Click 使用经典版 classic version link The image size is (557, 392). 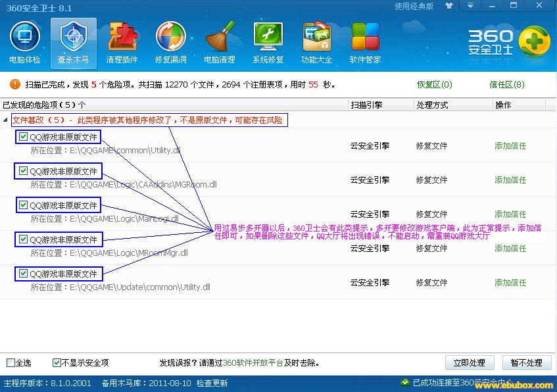(x=414, y=7)
